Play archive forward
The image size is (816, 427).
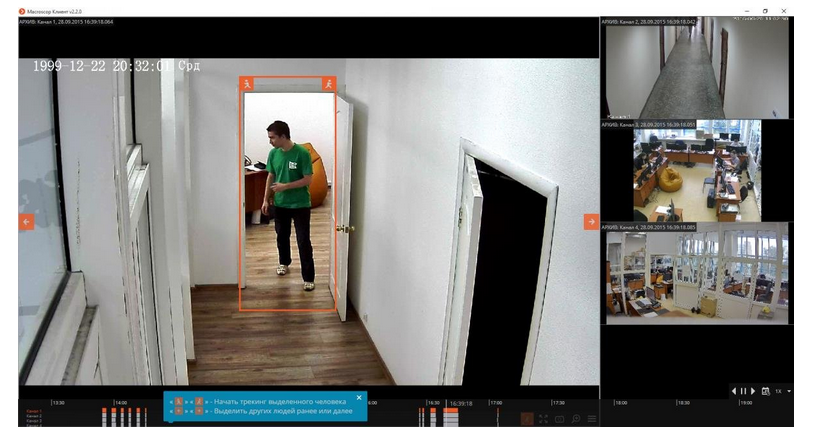pos(753,391)
